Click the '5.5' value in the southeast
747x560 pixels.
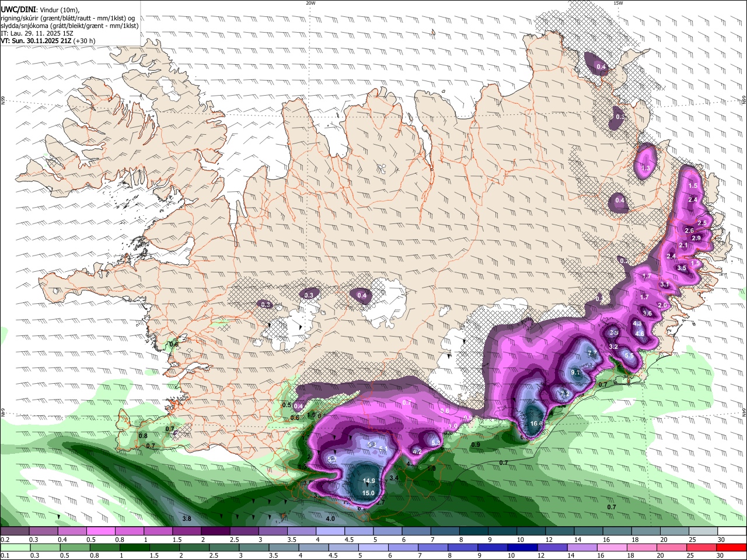click(629, 355)
